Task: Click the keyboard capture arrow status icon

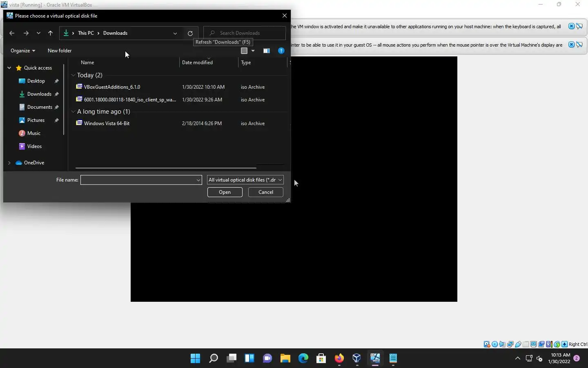Action: coord(564,344)
